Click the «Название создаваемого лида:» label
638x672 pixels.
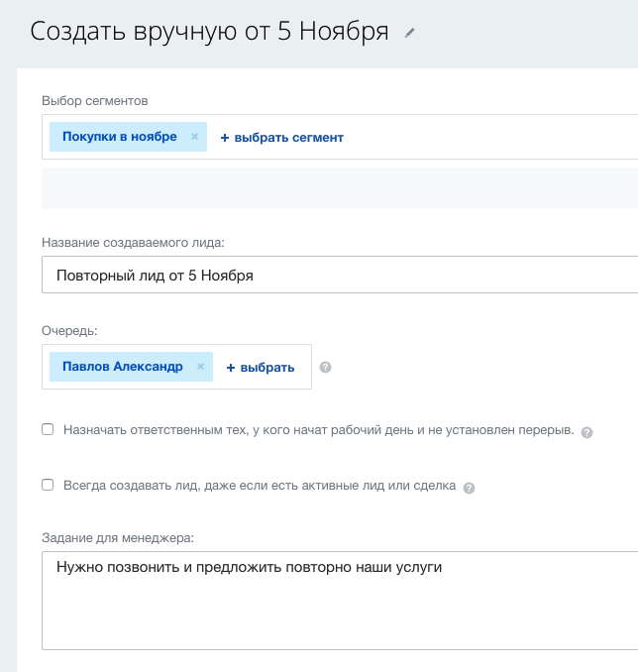tap(133, 243)
